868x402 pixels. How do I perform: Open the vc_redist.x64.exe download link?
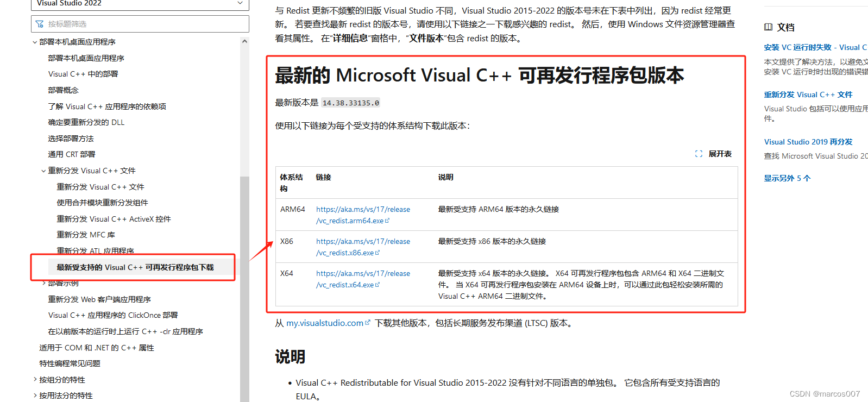point(363,279)
